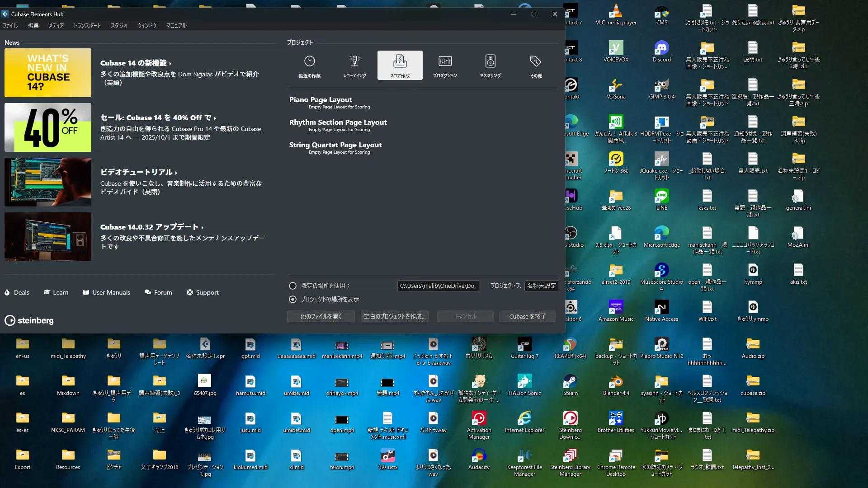
Task: Open the 40% Off sale thumbnail
Action: (48, 127)
